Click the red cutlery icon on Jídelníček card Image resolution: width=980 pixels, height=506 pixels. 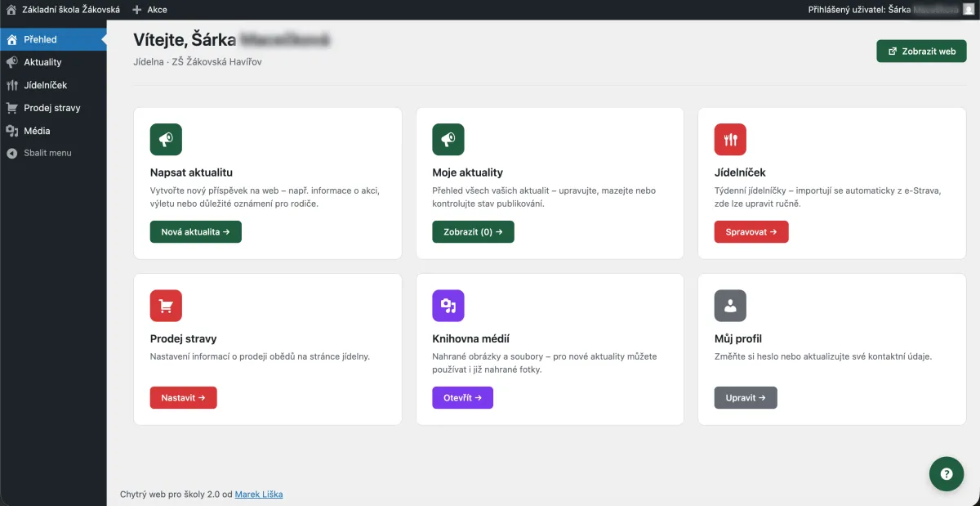(730, 140)
